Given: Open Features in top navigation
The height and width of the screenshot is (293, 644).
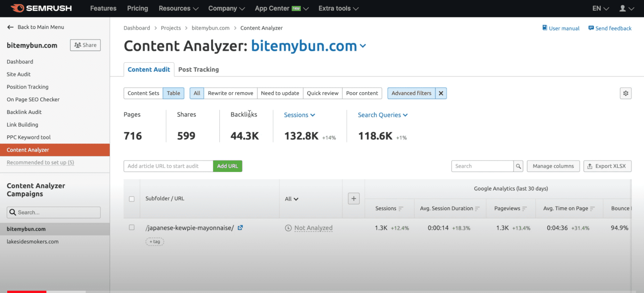Looking at the screenshot, I should 103,8.
